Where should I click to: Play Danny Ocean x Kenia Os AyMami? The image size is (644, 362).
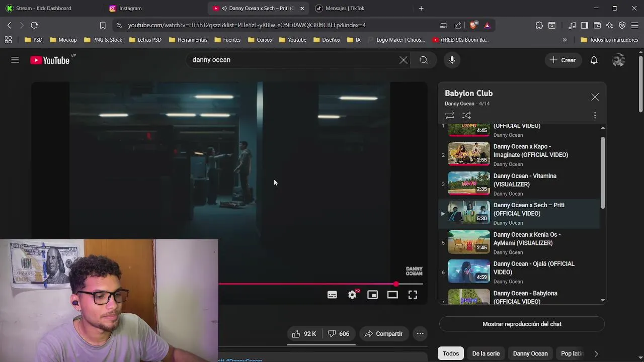pyautogui.click(x=519, y=243)
